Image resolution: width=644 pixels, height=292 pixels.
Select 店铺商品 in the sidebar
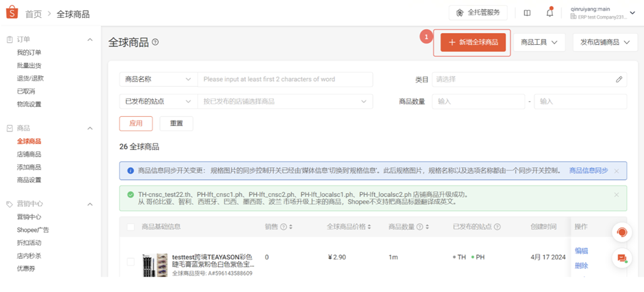(x=29, y=155)
